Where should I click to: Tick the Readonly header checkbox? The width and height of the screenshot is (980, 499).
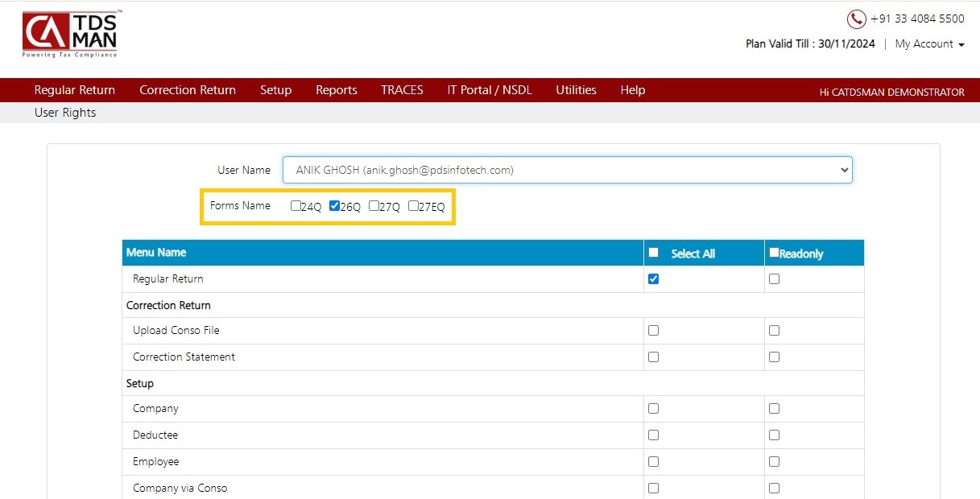[x=774, y=253]
